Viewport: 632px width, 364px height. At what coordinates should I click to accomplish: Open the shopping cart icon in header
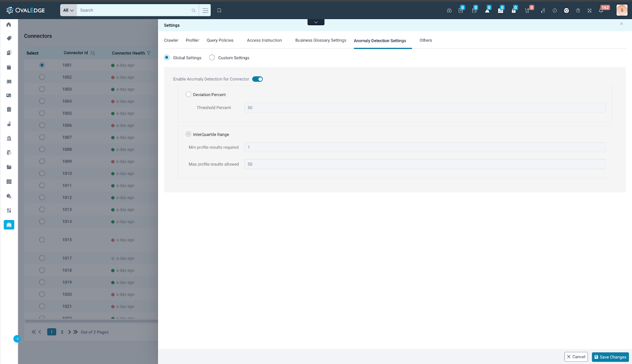click(527, 10)
